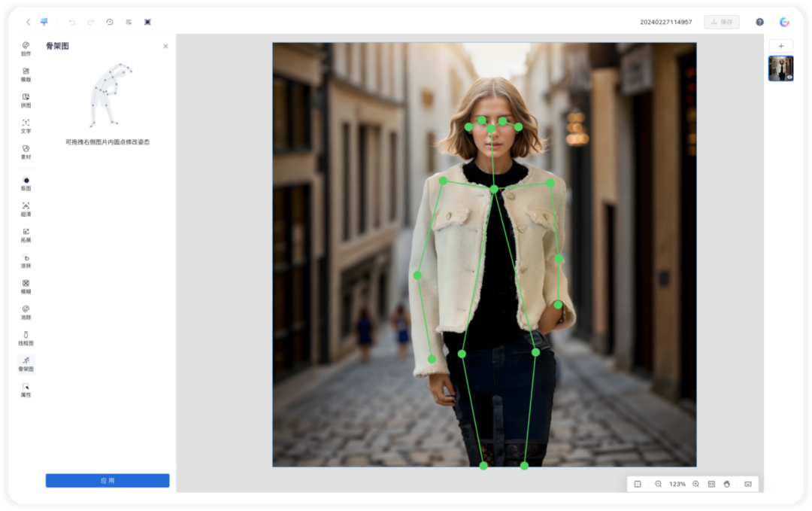Screen dimensions: 812x511
Task: Open the 骨架图 skeleton tool in sidebar
Action: pos(26,363)
